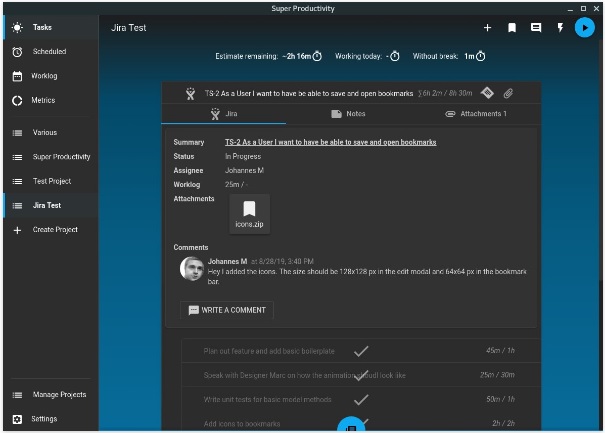The height and width of the screenshot is (433, 605).
Task: Toggle done check for 'Plan out feature' subtask
Action: click(361, 351)
